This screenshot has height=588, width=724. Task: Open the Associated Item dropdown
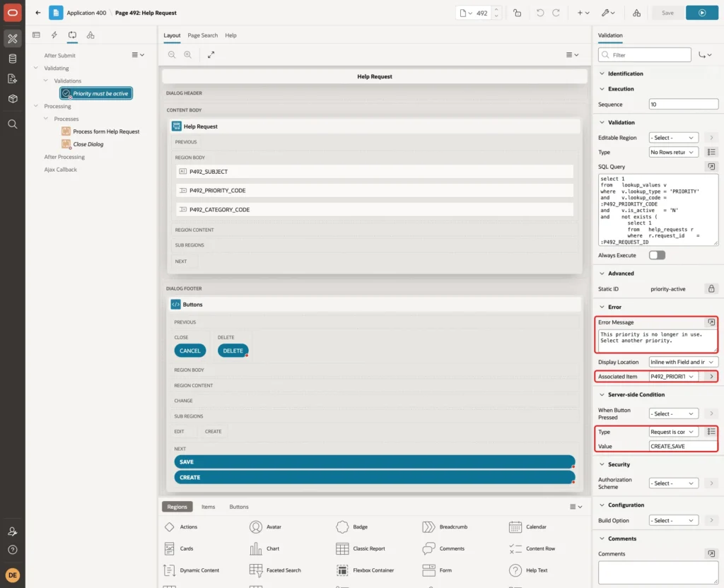(x=673, y=377)
